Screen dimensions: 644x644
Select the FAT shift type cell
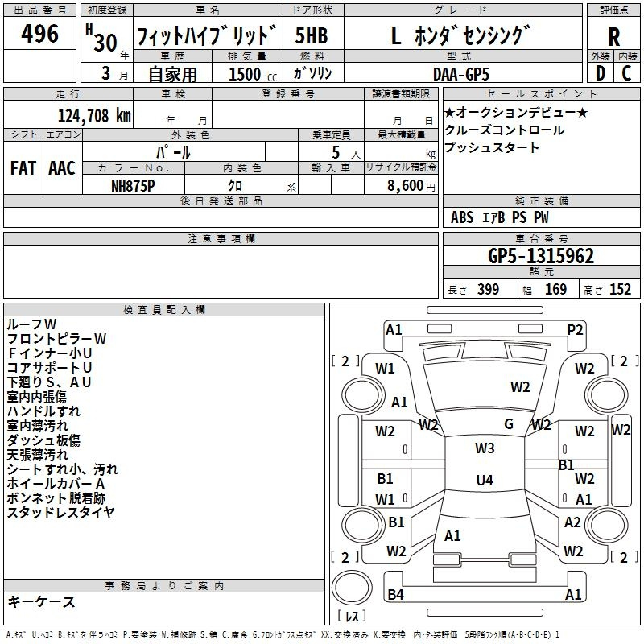tap(23, 168)
